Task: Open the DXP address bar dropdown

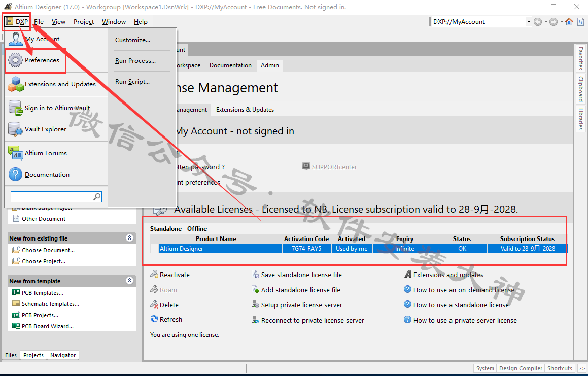Action: tap(529, 22)
